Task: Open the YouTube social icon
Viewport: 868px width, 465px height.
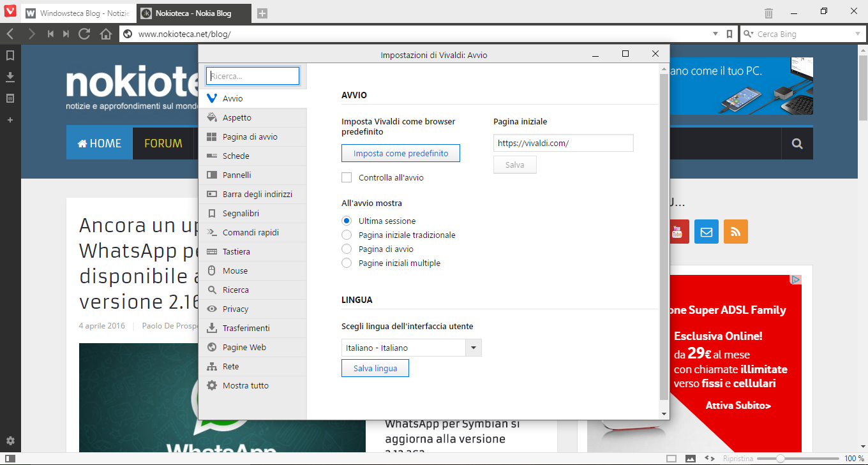Action: point(677,232)
